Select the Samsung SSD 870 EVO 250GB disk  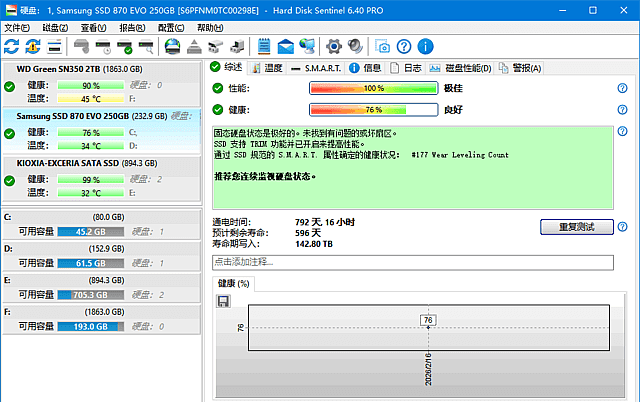pos(102,131)
